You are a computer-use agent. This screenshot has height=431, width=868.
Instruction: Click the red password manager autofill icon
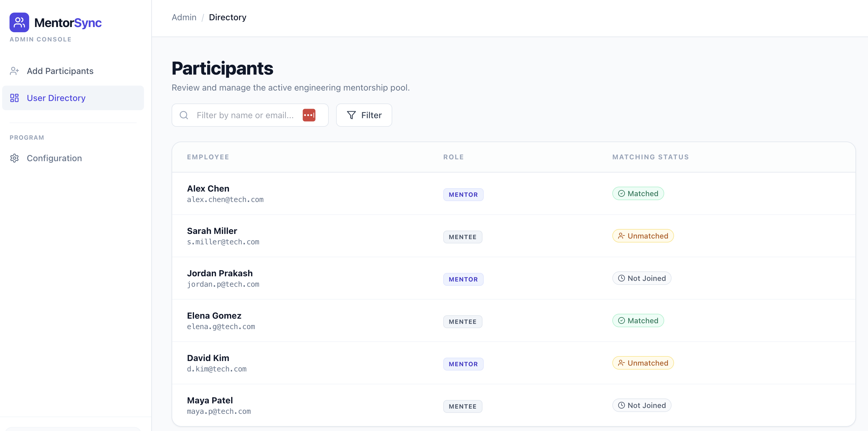pos(309,115)
